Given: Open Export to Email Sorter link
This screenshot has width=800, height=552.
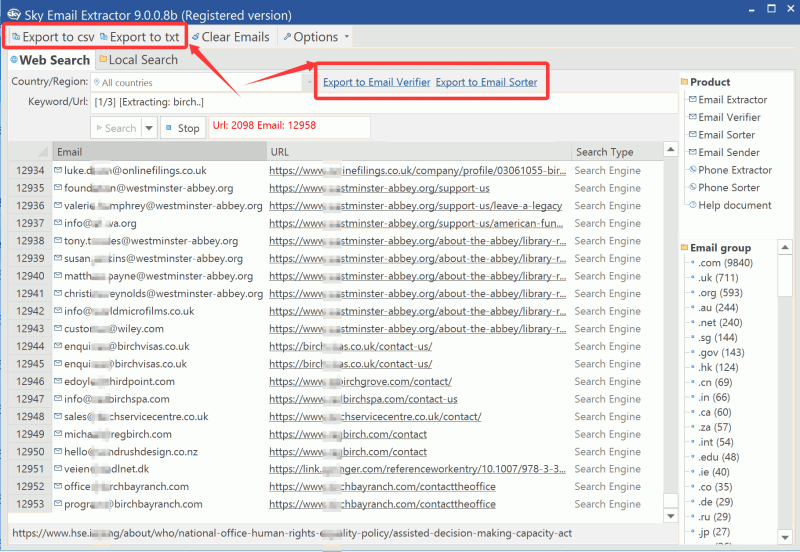Looking at the screenshot, I should click(x=486, y=82).
